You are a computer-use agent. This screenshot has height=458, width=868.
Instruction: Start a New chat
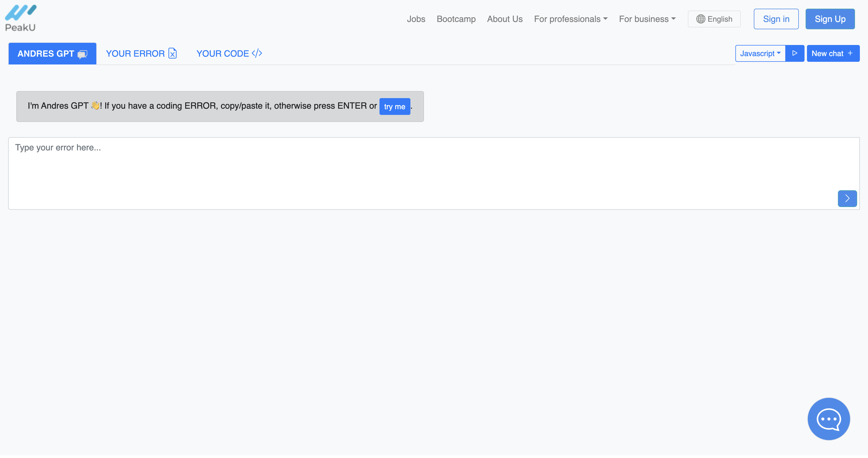(x=833, y=53)
